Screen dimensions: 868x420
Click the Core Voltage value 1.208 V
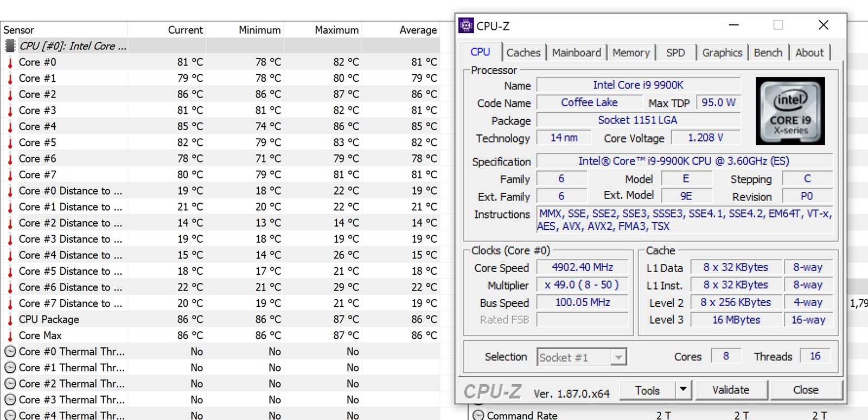coord(706,138)
